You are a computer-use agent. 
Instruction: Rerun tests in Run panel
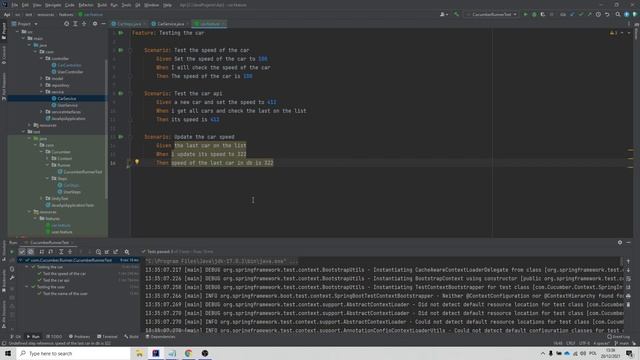[12, 252]
